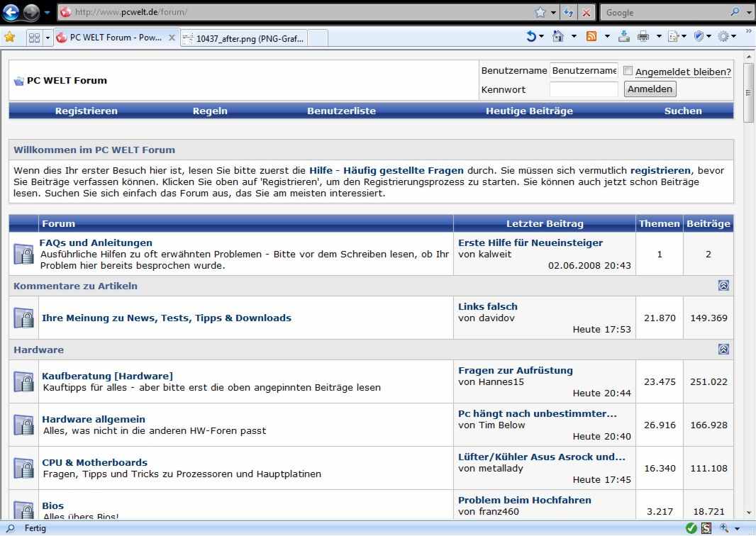756x536 pixels.
Task: Open Ihre Meinung zu News, Tests, Tipps & Downloads
Action: point(167,318)
